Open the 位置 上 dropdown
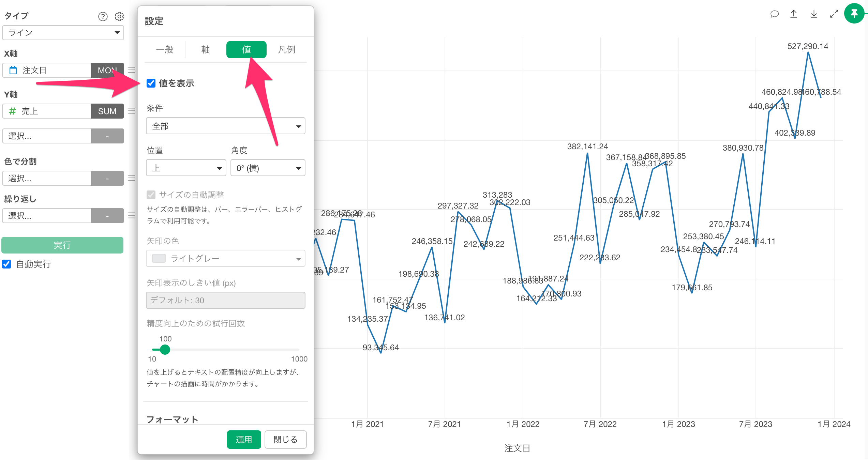This screenshot has width=868, height=460. (x=186, y=168)
